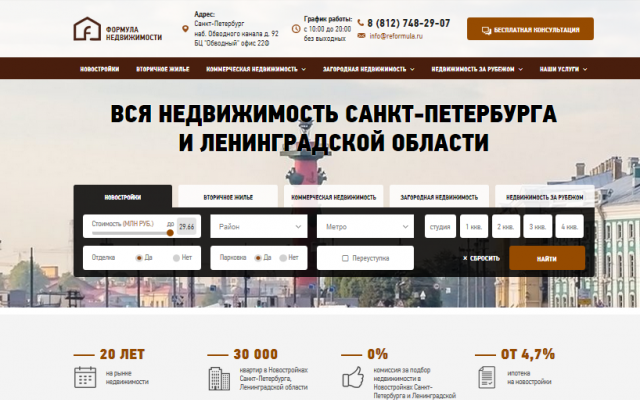Click the phone handset icon
The image size is (640, 400).
[x=360, y=23]
